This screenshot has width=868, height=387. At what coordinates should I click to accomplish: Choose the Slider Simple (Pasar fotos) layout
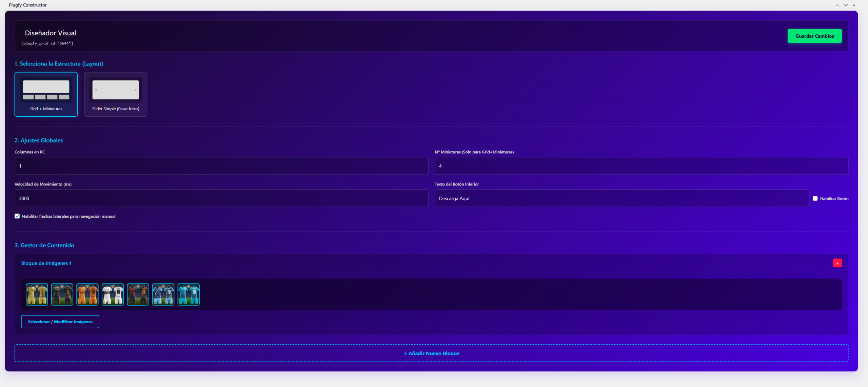(x=116, y=94)
